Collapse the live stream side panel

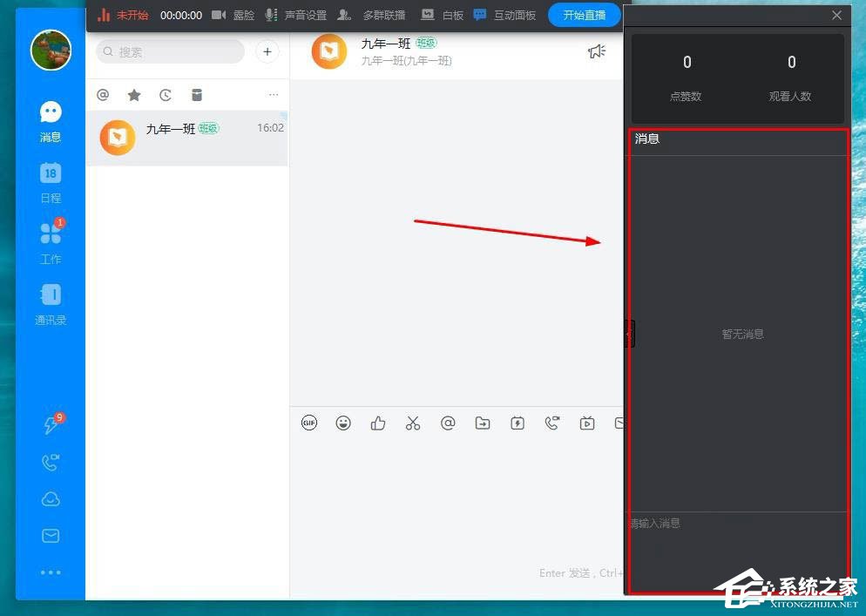629,333
